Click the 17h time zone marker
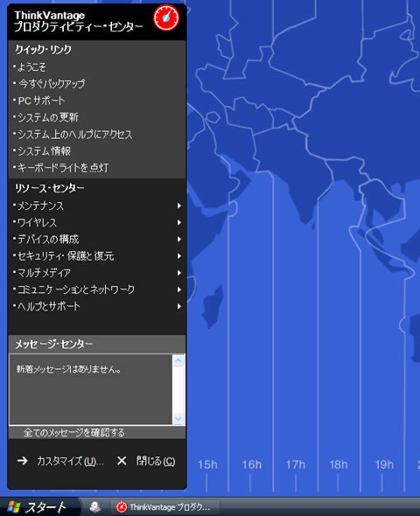This screenshot has height=516, width=420. coord(295,464)
